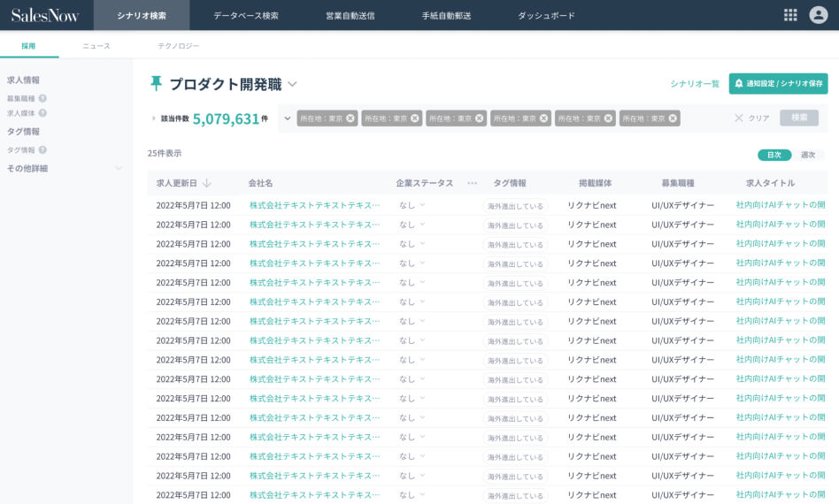This screenshot has width=839, height=504.
Task: Click the help icon next to 求人媒体
Action: pyautogui.click(x=42, y=113)
